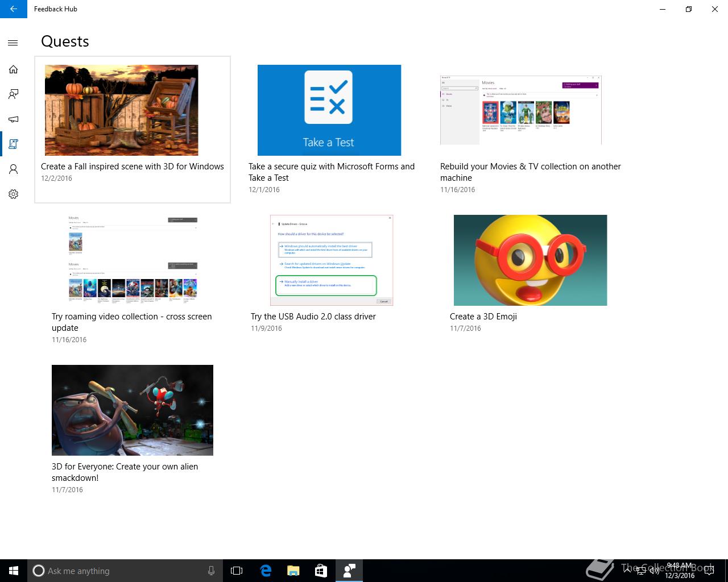The image size is (728, 582).
Task: Click the taskbar clock and date
Action: 680,571
